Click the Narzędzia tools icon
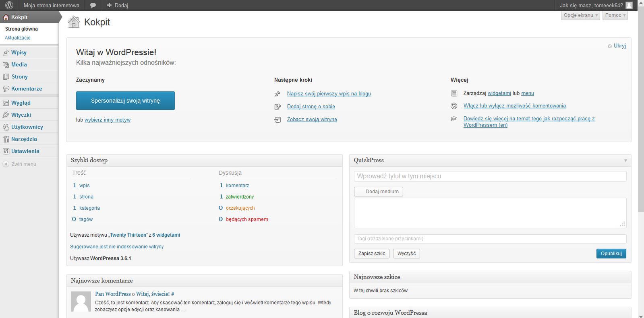Screen dimensions: 644x318 6,139
